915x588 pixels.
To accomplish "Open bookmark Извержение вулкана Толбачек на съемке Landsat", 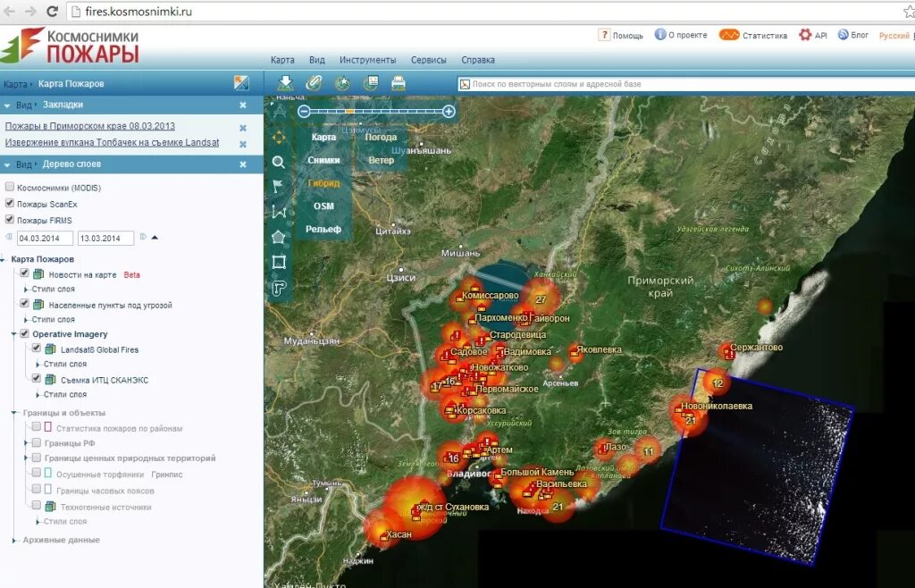I will [112, 142].
